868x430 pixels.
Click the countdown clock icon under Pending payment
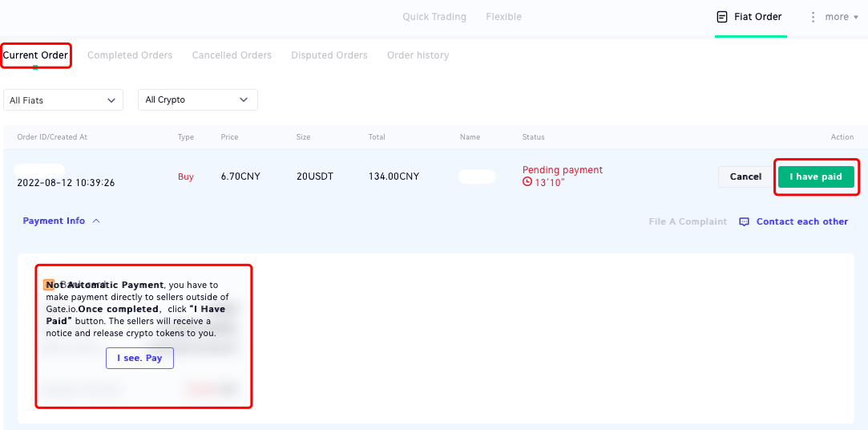click(527, 181)
